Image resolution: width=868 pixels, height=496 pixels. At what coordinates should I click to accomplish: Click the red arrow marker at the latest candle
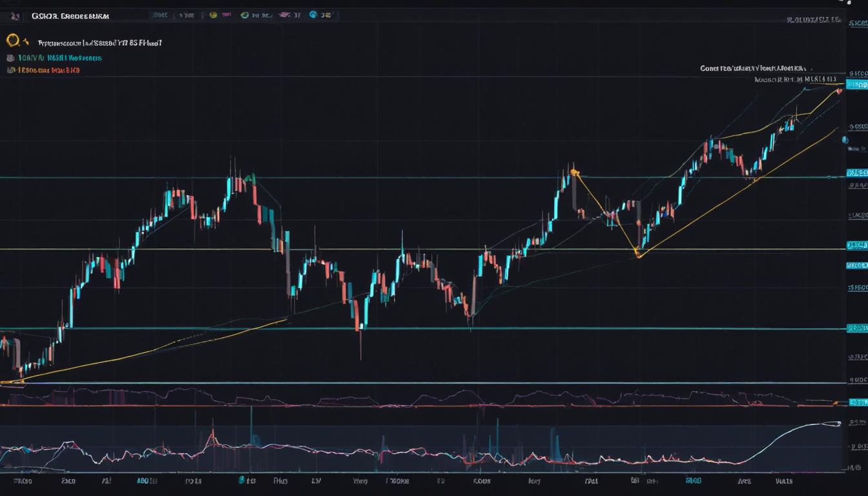tap(838, 90)
